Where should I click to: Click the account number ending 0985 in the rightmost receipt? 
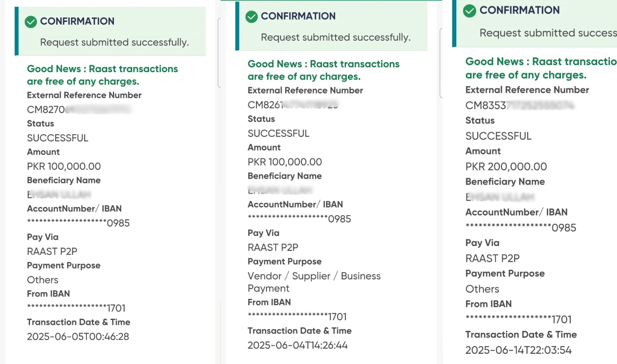(x=520, y=228)
